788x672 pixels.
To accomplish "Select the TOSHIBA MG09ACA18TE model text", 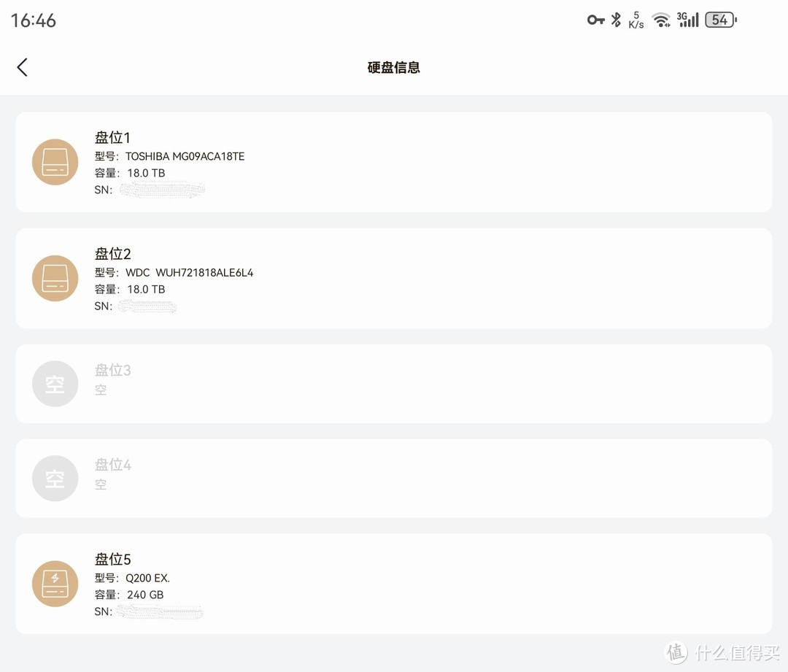I will click(185, 156).
